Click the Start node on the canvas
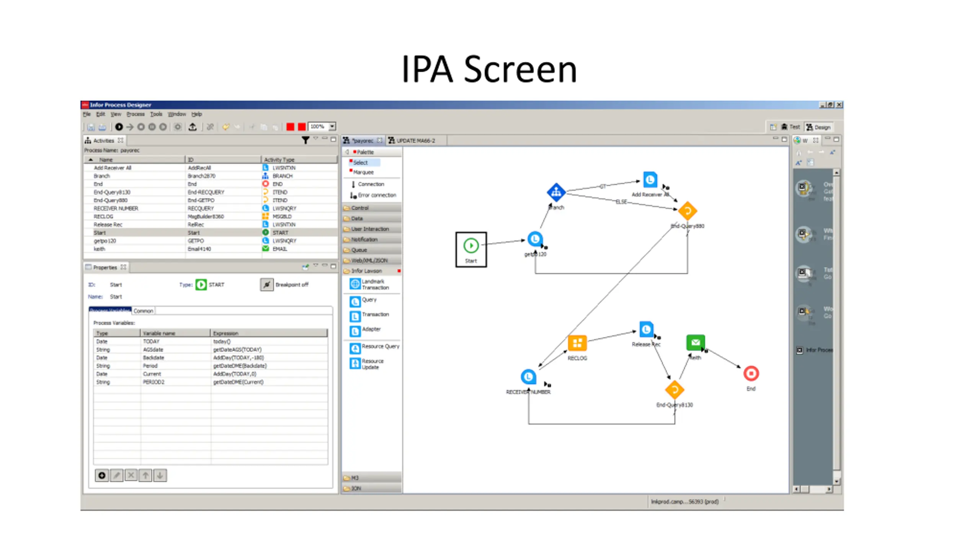 pyautogui.click(x=470, y=249)
